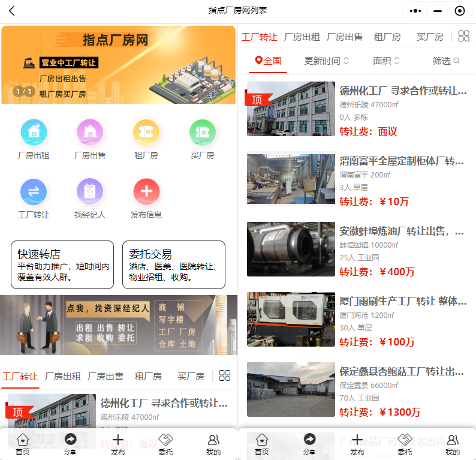The width and height of the screenshot is (476, 460).
Task: Go back using the top-left arrow
Action: (x=12, y=11)
